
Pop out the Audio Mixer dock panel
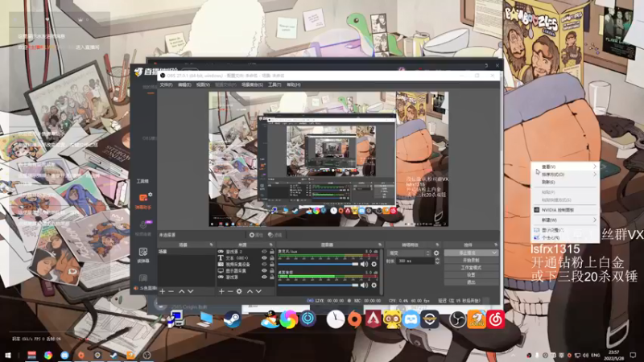pyautogui.click(x=380, y=245)
